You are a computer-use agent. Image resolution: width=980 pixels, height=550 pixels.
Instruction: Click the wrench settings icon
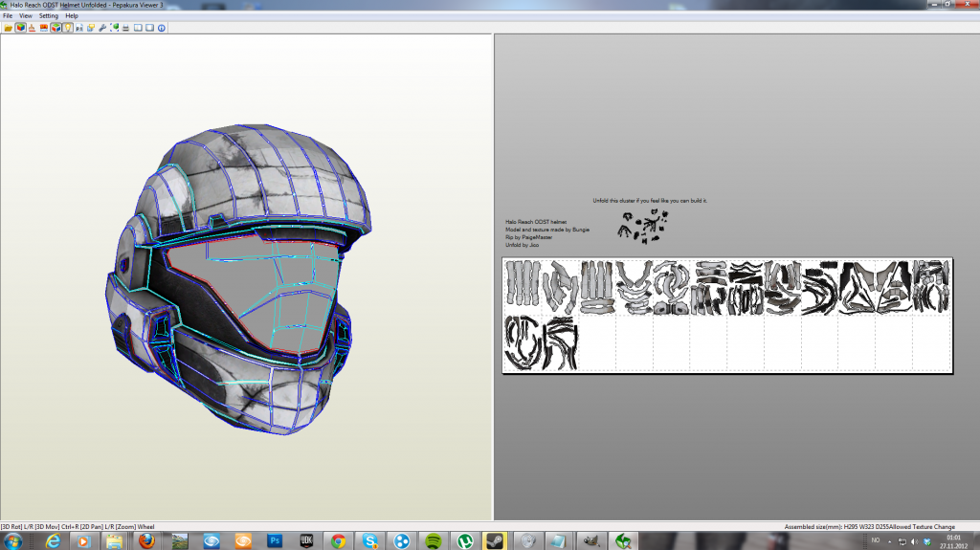point(102,28)
